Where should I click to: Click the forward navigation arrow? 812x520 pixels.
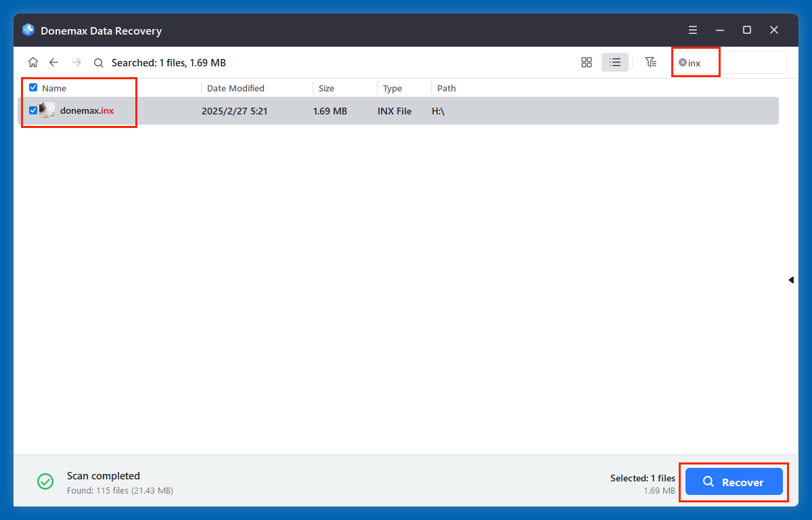click(76, 62)
